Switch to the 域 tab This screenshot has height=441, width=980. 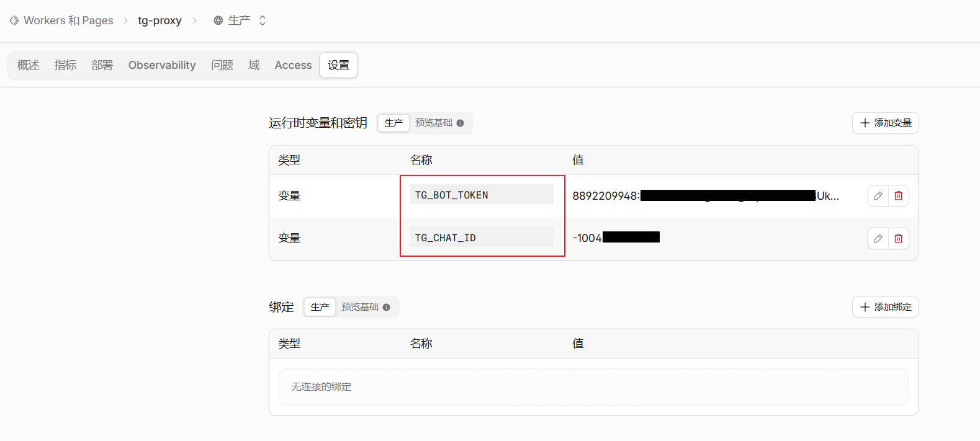(x=254, y=65)
